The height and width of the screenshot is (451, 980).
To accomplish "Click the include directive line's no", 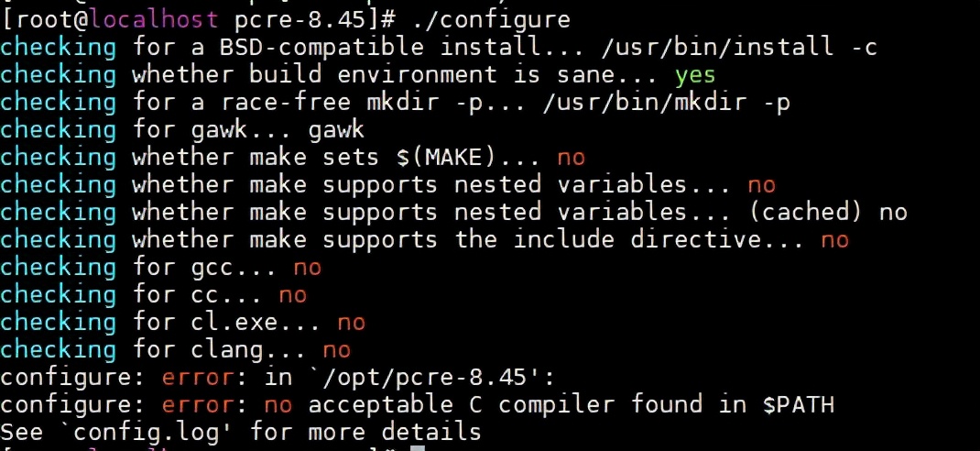I will (x=835, y=240).
